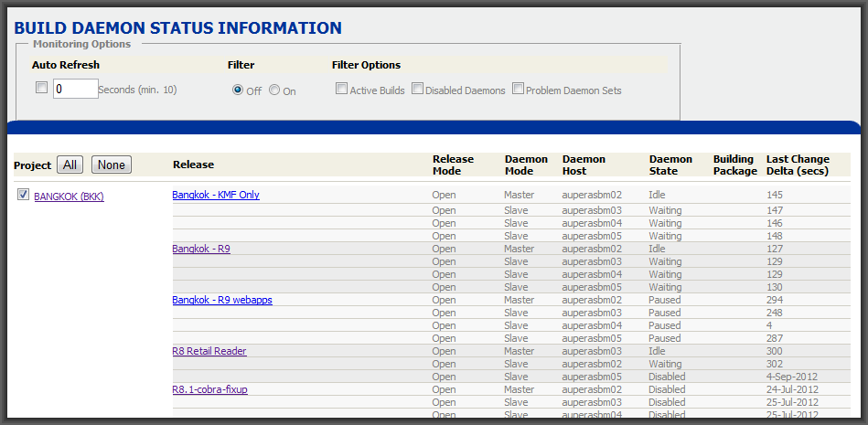Open the Bangkok - KMF Only release

[216, 195]
